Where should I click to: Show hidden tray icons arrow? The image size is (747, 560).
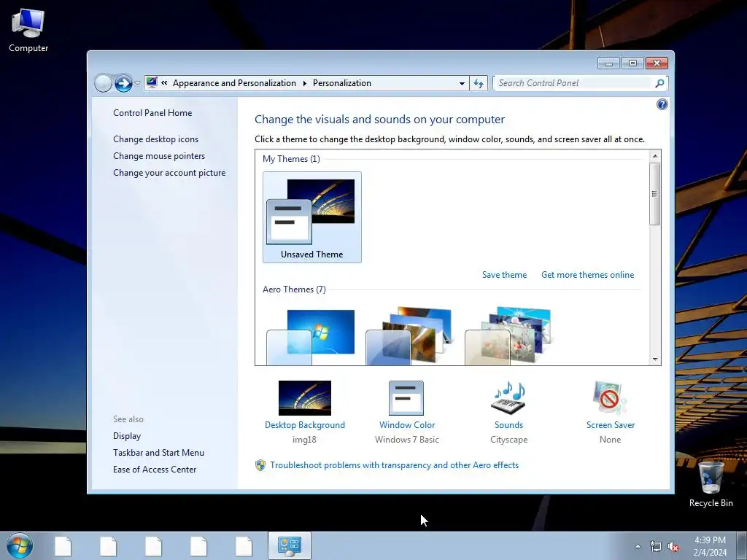tap(638, 546)
